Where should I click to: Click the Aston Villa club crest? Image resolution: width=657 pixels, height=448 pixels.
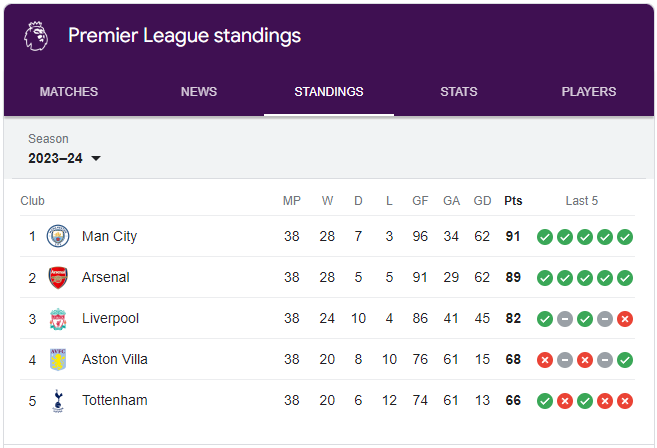(x=58, y=360)
